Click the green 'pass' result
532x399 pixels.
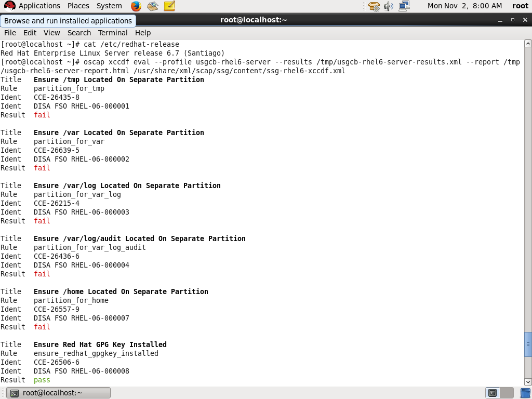(42, 380)
